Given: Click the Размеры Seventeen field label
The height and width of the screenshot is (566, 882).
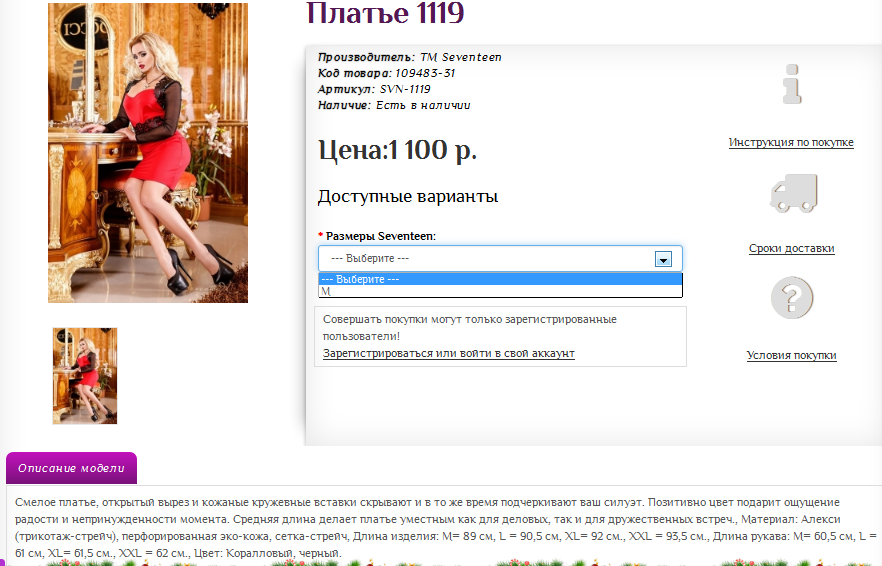Looking at the screenshot, I should pos(381,236).
